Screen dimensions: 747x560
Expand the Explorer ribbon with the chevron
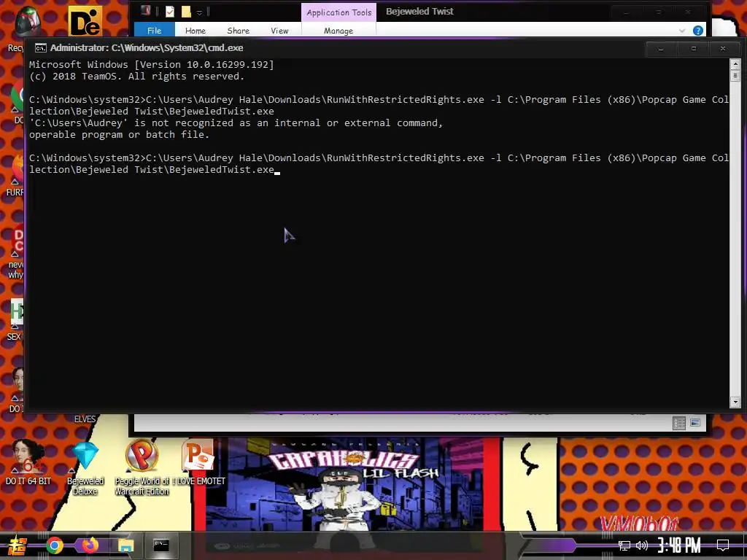682,31
